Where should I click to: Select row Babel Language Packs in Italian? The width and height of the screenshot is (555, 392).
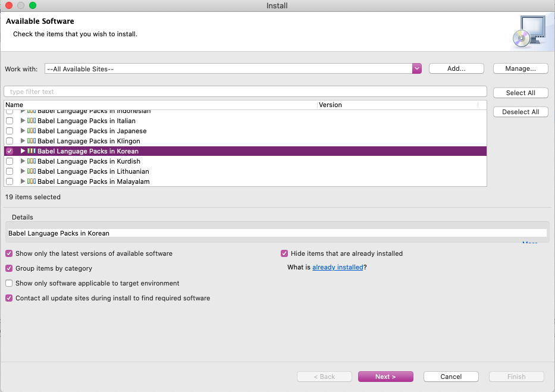point(245,121)
